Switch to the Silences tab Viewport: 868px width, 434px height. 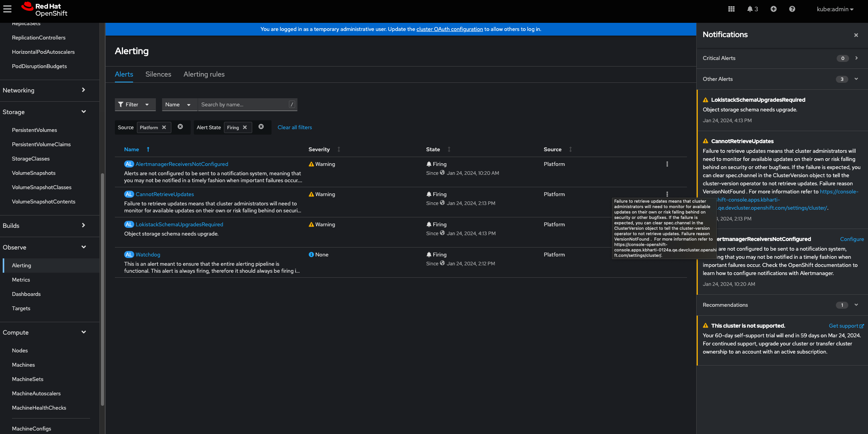[158, 74]
